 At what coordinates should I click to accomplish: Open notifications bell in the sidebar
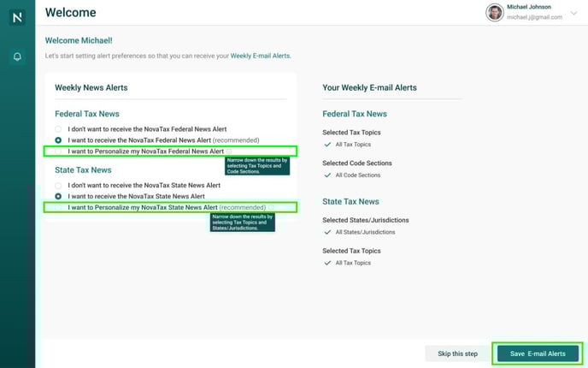17,56
